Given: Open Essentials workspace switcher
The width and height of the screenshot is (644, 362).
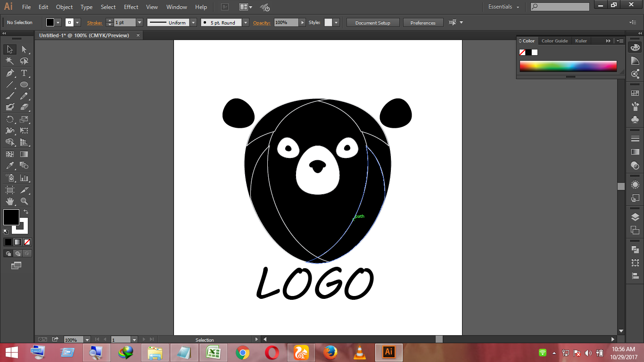Looking at the screenshot, I should [504, 7].
